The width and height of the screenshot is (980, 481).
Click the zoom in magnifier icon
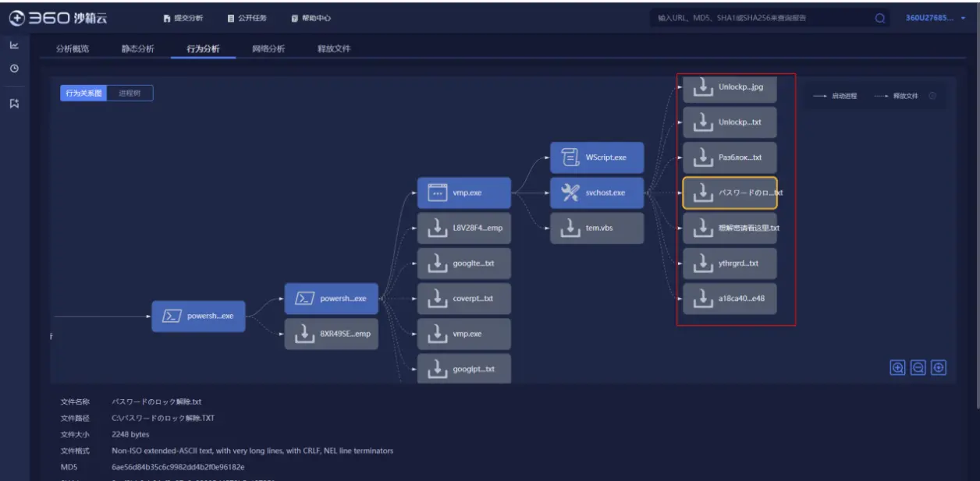(x=898, y=368)
